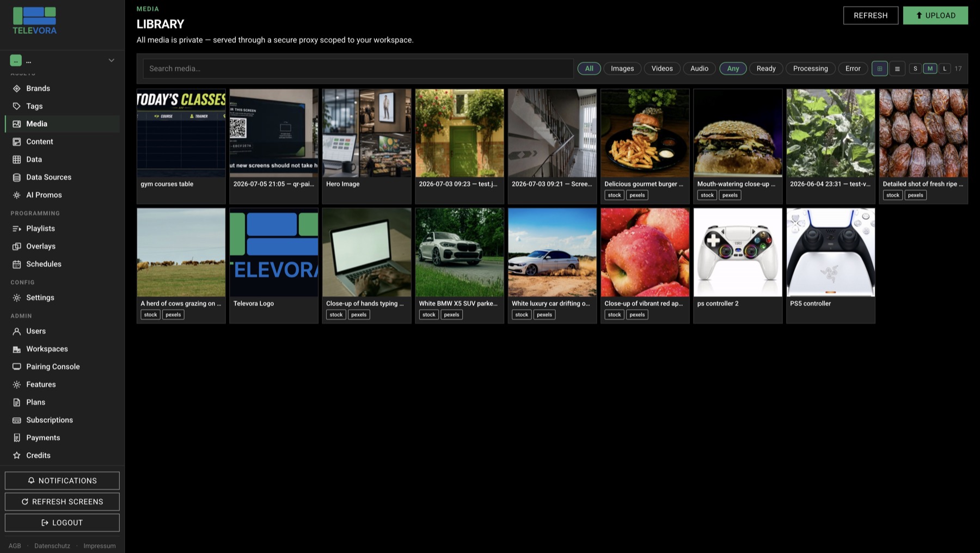Filter media to Images only
This screenshot has height=553, width=980.
point(622,69)
